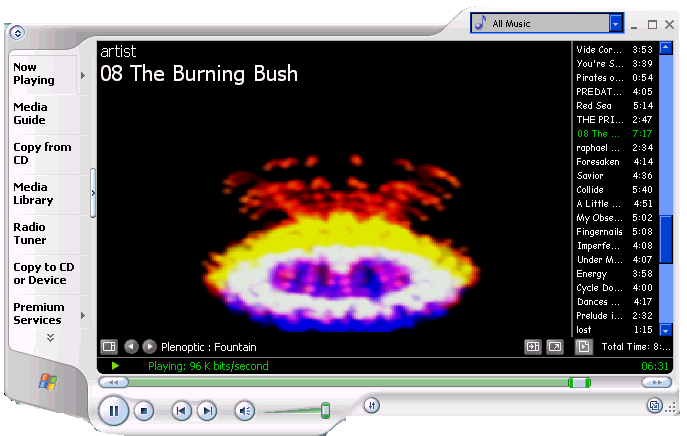Image resolution: width=687 pixels, height=436 pixels.
Task: Hide the taskbar with side handle
Action: pyautogui.click(x=93, y=193)
